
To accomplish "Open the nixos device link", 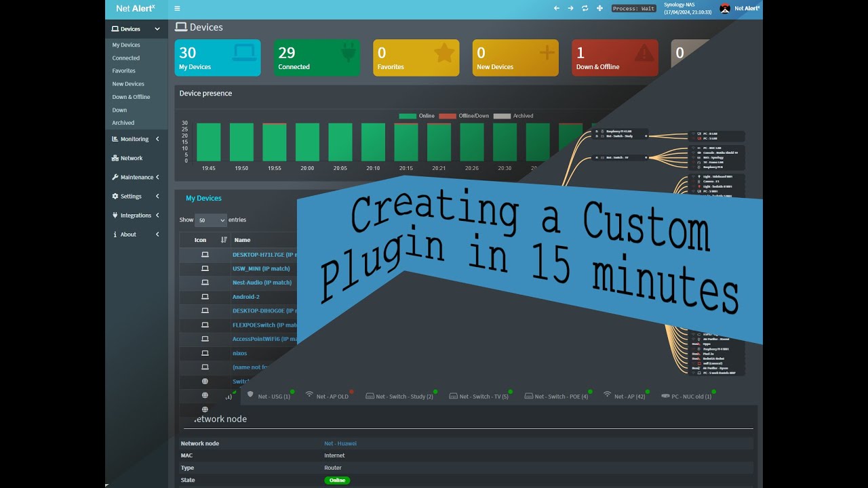I will tap(240, 353).
